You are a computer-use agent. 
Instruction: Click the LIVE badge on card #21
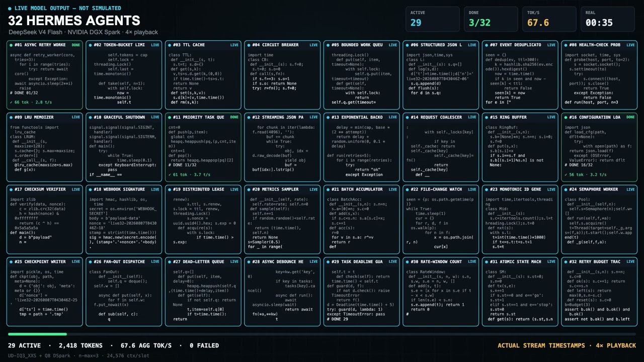[x=393, y=190]
